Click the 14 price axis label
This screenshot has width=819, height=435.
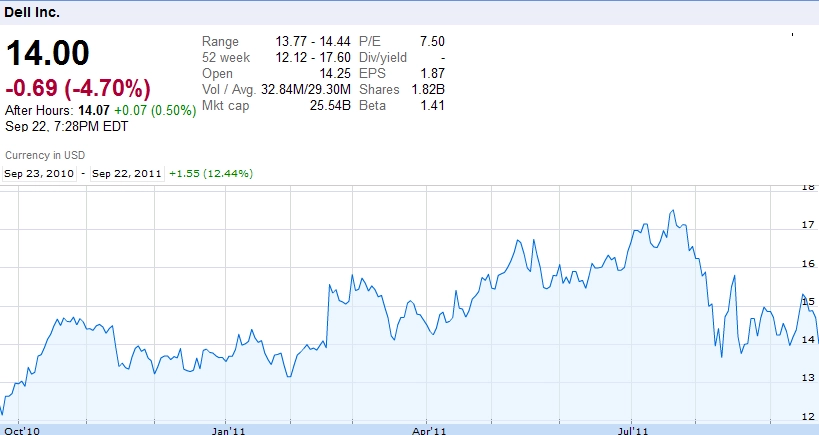(808, 339)
